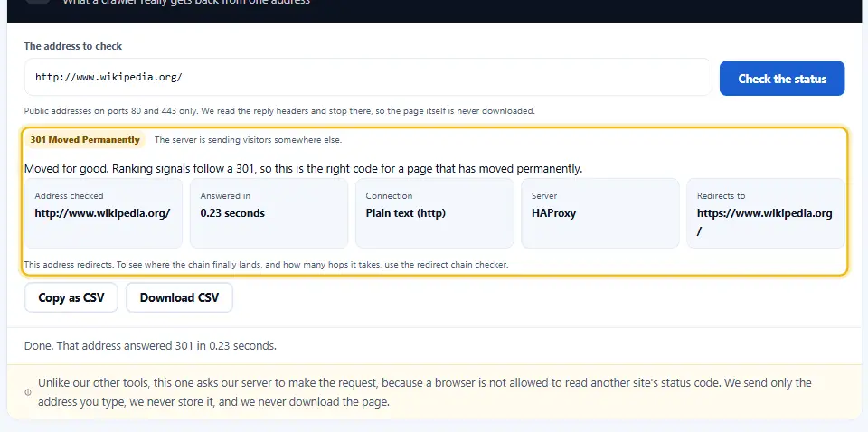Click the 'Address checked' card label
Viewport: 868px width, 432px height.
pyautogui.click(x=70, y=196)
